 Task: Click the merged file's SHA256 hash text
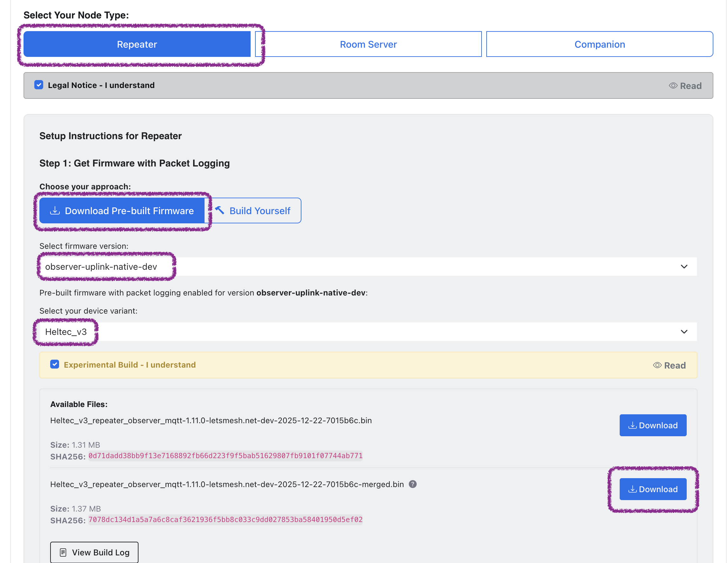(x=225, y=519)
